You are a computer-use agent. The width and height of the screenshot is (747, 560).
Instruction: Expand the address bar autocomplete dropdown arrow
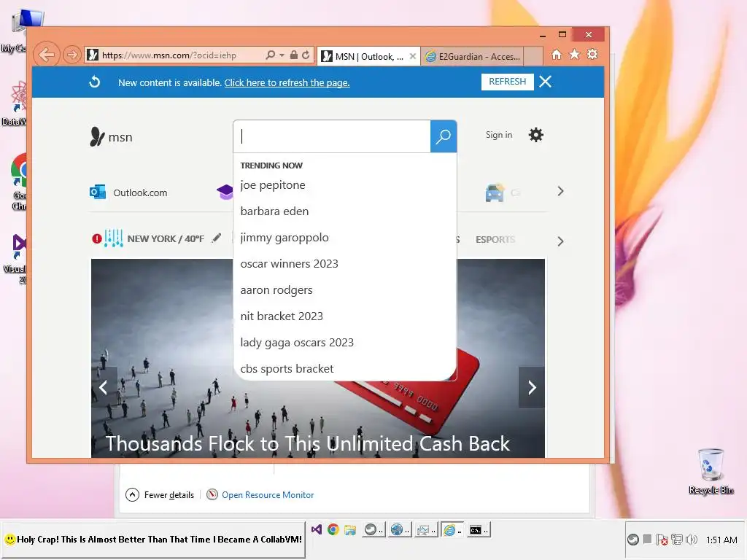(x=282, y=55)
